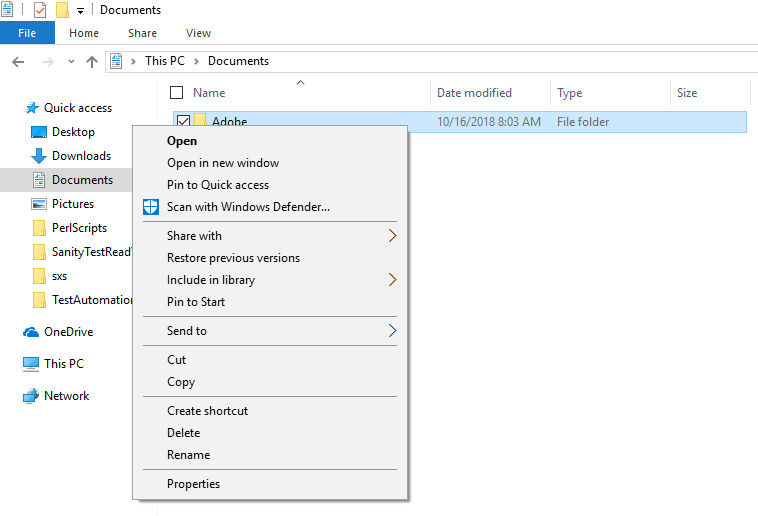
Task: Select OneDrive label in navigation pane
Action: (69, 332)
